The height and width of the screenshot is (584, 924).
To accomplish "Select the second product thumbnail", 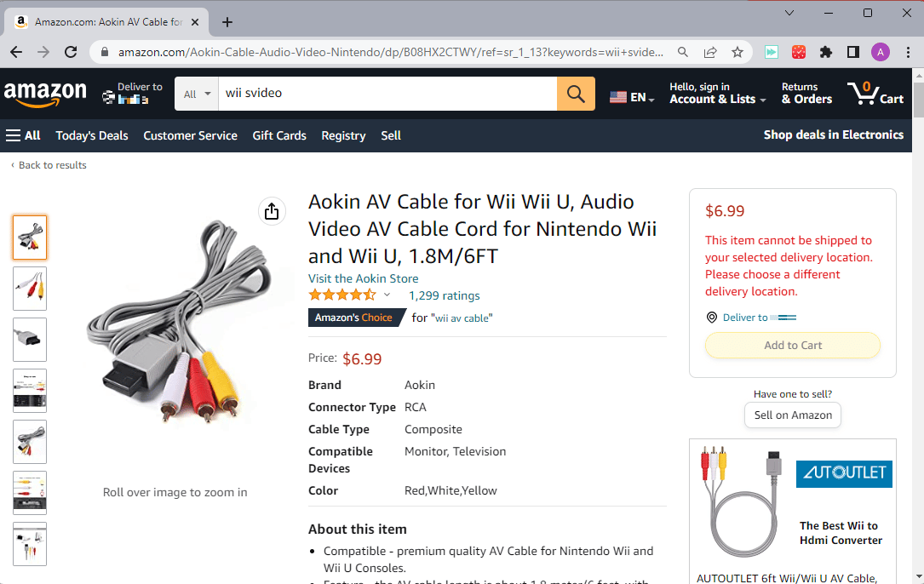I will click(x=29, y=288).
